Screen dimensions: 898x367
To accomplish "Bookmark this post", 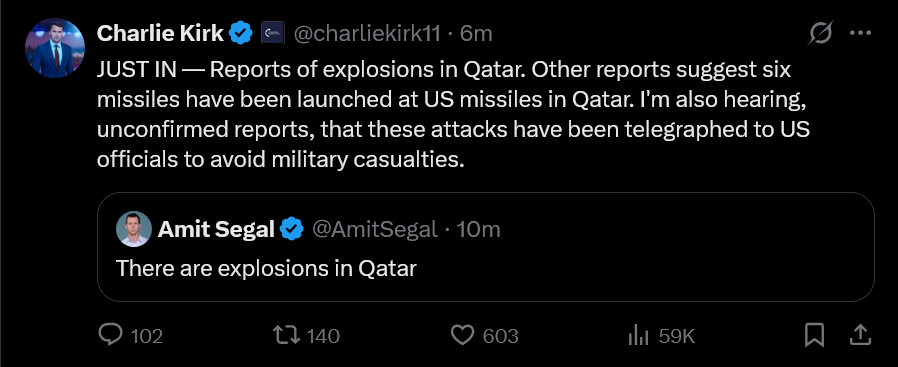I will pyautogui.click(x=814, y=336).
